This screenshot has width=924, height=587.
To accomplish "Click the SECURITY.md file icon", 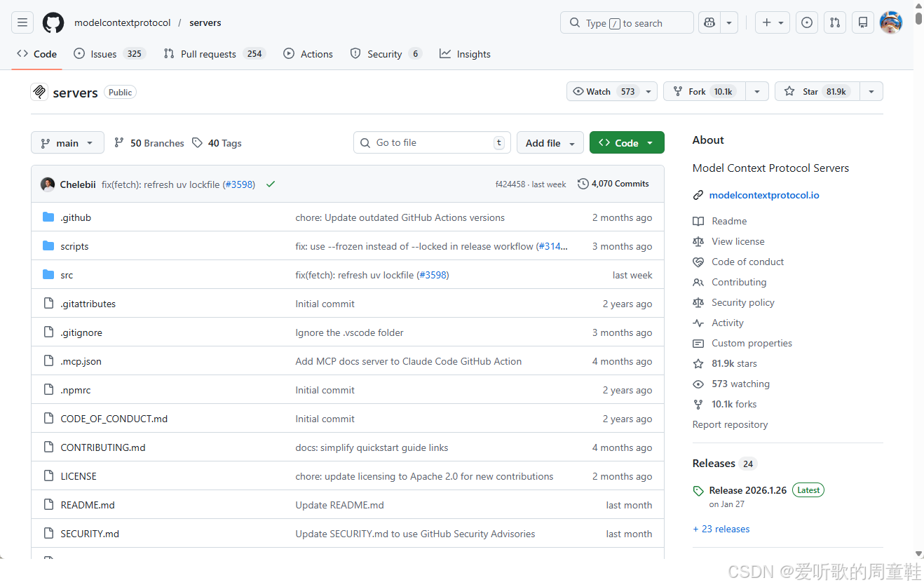I will [x=48, y=534].
